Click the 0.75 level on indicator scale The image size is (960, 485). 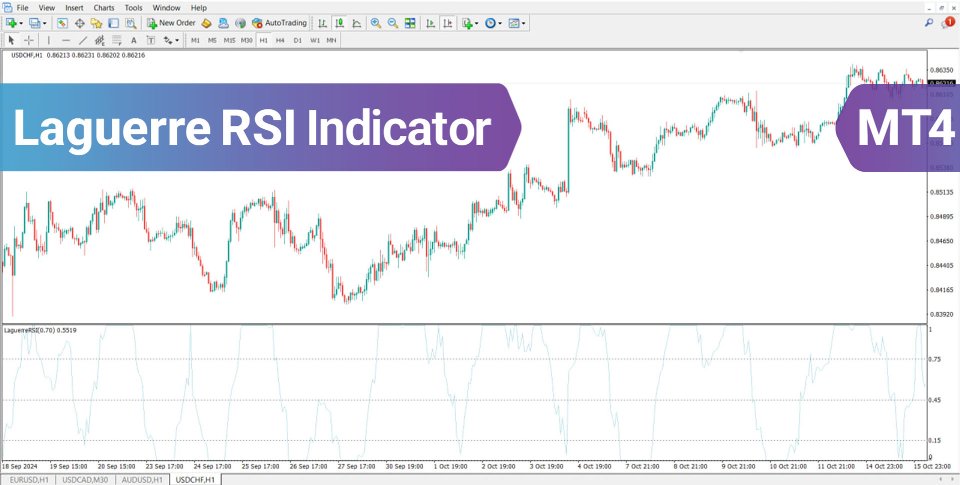[x=935, y=359]
